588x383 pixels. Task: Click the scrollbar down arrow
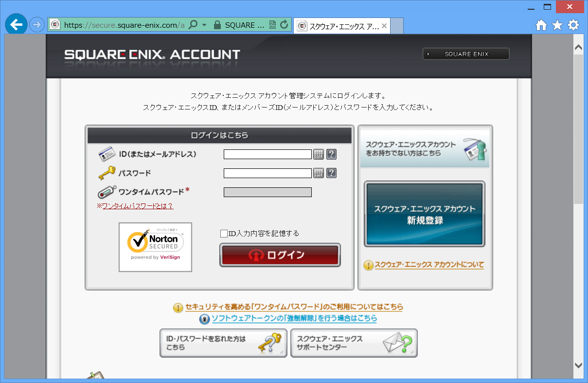578,365
